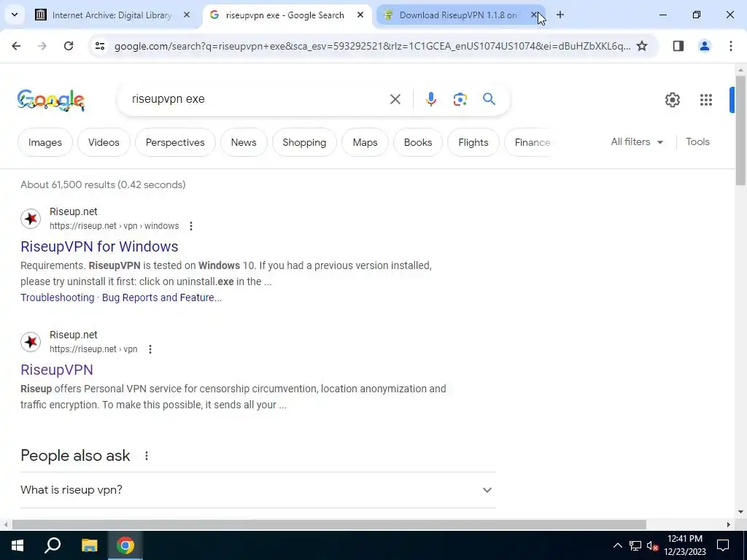This screenshot has height=560, width=747.
Task: Open File Explorer from the taskbar
Action: pyautogui.click(x=89, y=545)
